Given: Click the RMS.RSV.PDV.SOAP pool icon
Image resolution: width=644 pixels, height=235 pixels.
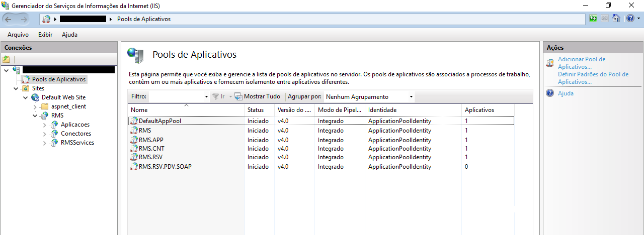Looking at the screenshot, I should 134,167.
